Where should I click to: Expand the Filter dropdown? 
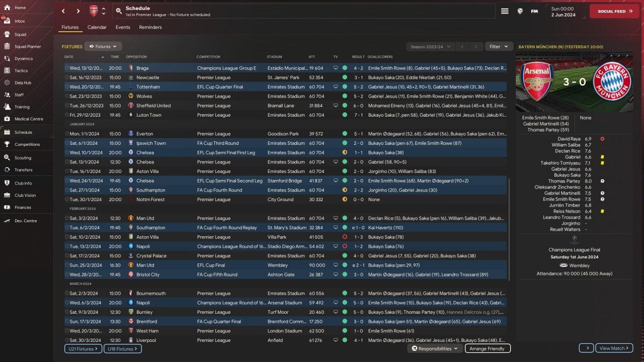499,46
